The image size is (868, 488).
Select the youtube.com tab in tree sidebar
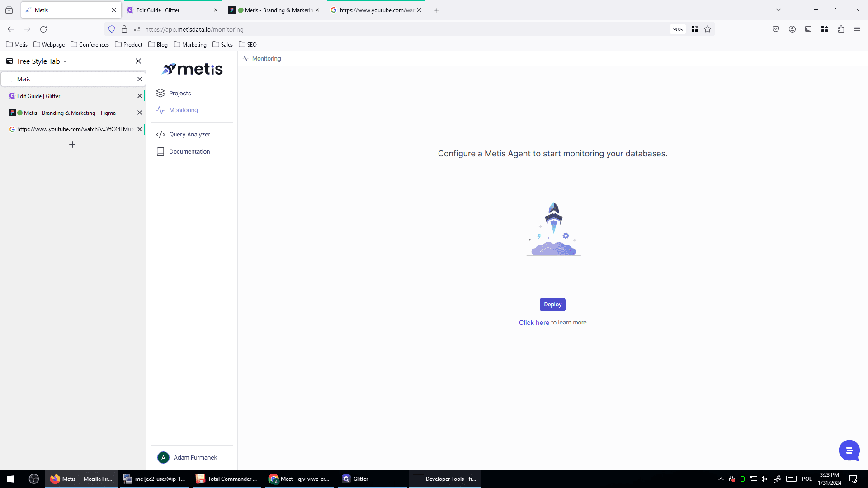click(x=72, y=129)
